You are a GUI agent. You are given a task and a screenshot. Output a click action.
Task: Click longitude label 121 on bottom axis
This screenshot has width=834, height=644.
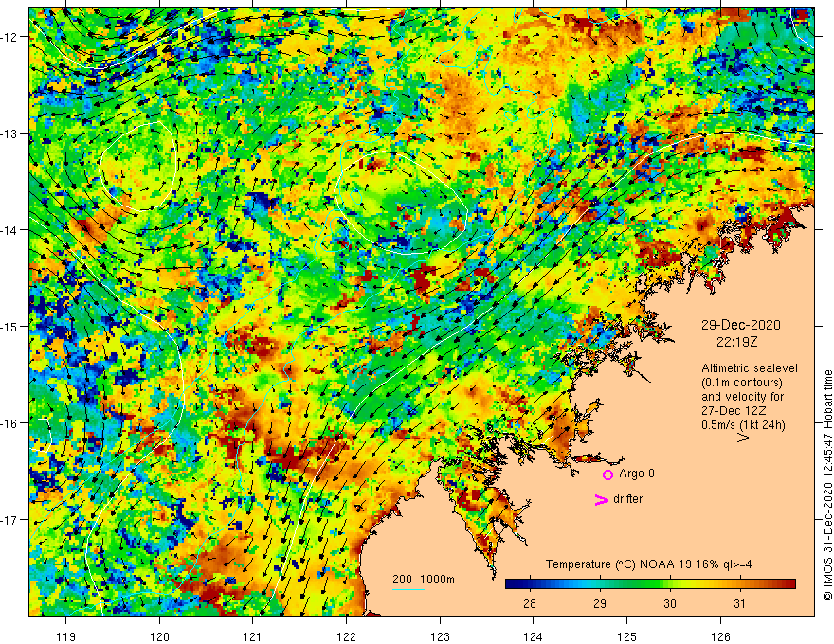252,636
